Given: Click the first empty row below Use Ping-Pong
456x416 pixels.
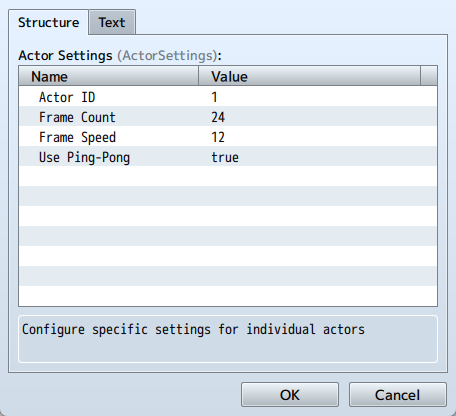Looking at the screenshot, I should click(x=228, y=176).
